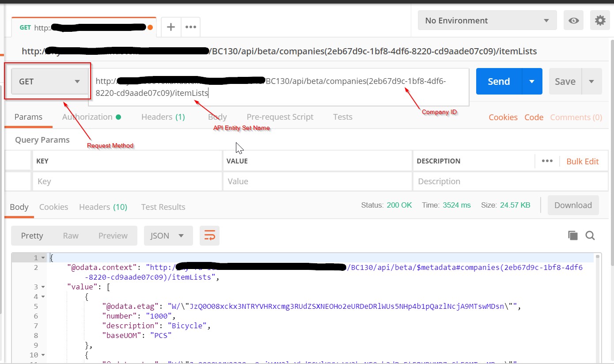Viewport: 614px width, 364px height.
Task: Click the environment quick look eye icon
Action: (x=573, y=21)
